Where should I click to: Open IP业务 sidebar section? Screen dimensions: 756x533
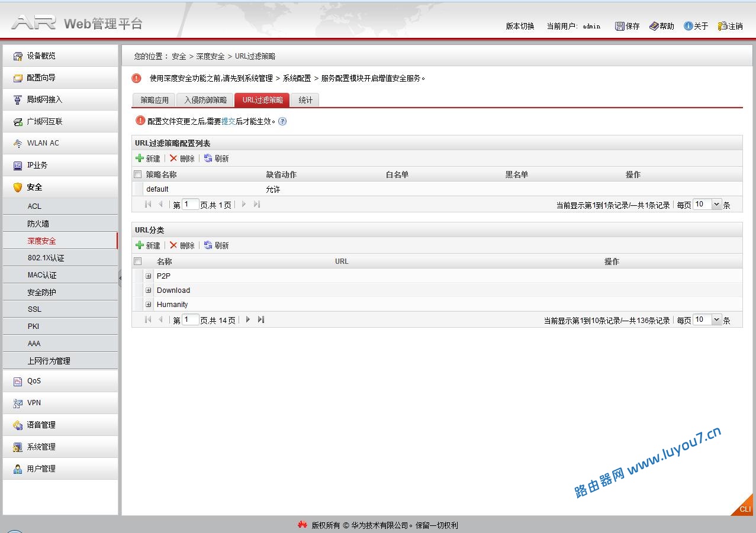pos(60,165)
